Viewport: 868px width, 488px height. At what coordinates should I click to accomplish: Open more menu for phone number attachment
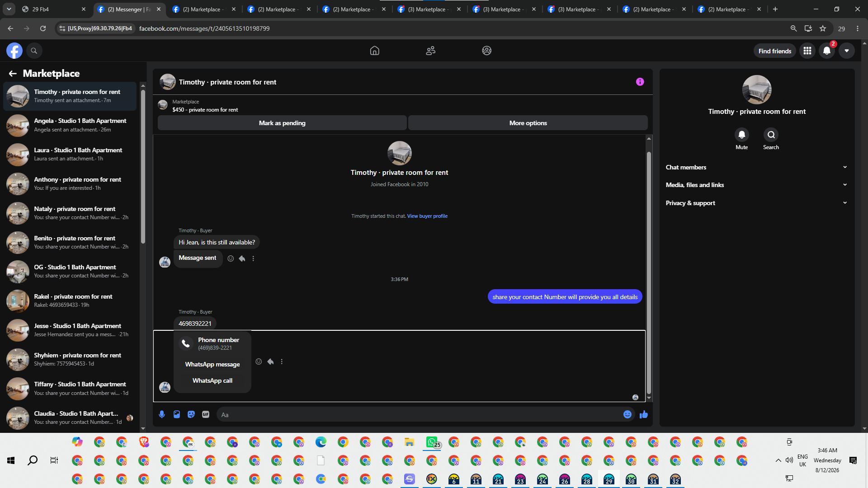(282, 361)
